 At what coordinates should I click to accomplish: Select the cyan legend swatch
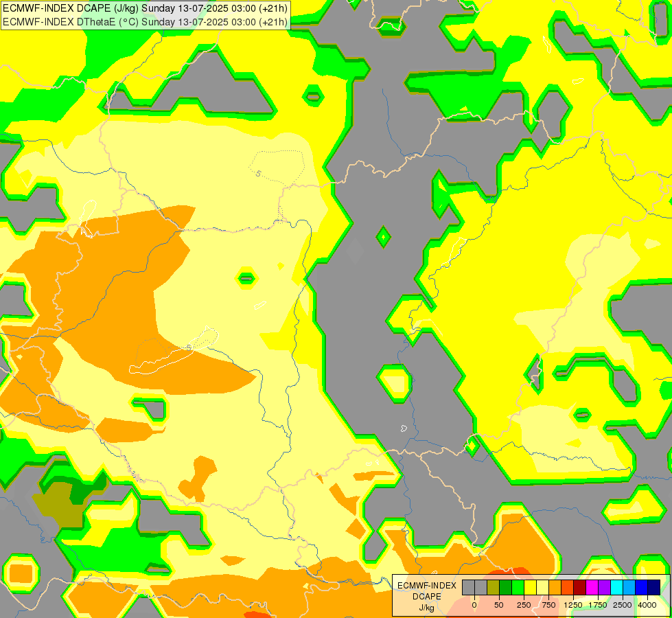[x=616, y=587]
